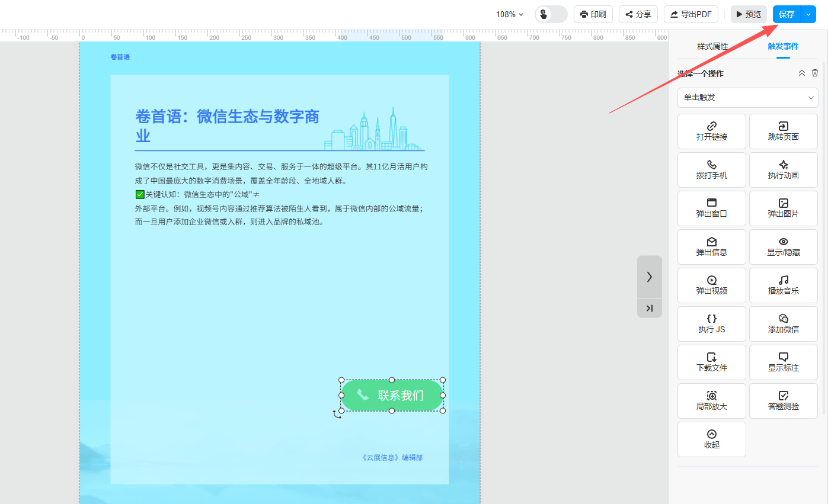Click the 导出PDF button

click(x=691, y=14)
